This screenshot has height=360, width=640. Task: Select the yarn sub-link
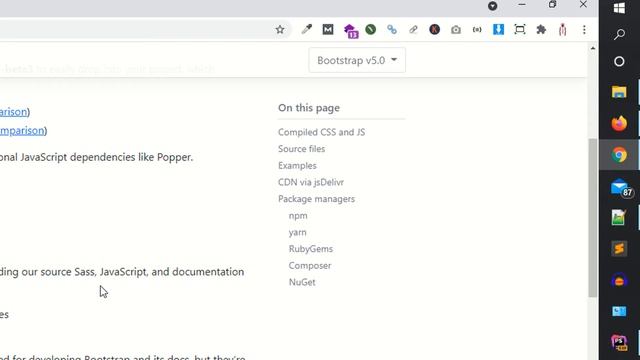[298, 232]
